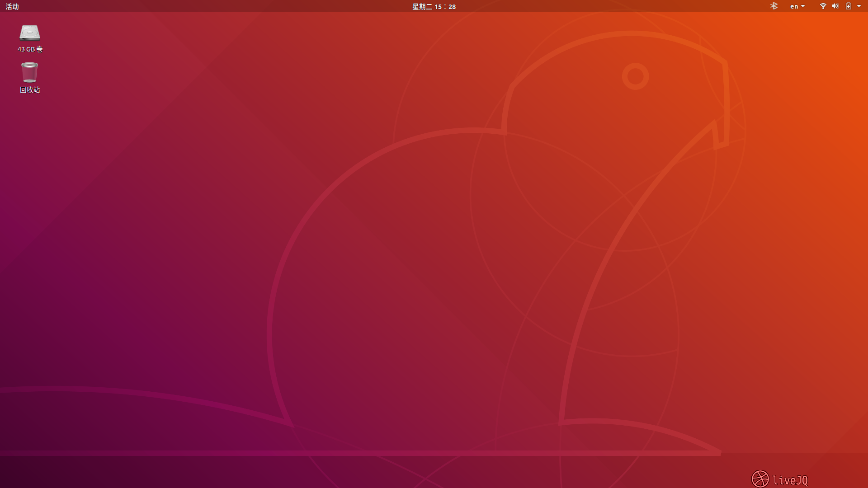Click the 43 GB 卷 label
The width and height of the screenshot is (868, 488).
[30, 49]
